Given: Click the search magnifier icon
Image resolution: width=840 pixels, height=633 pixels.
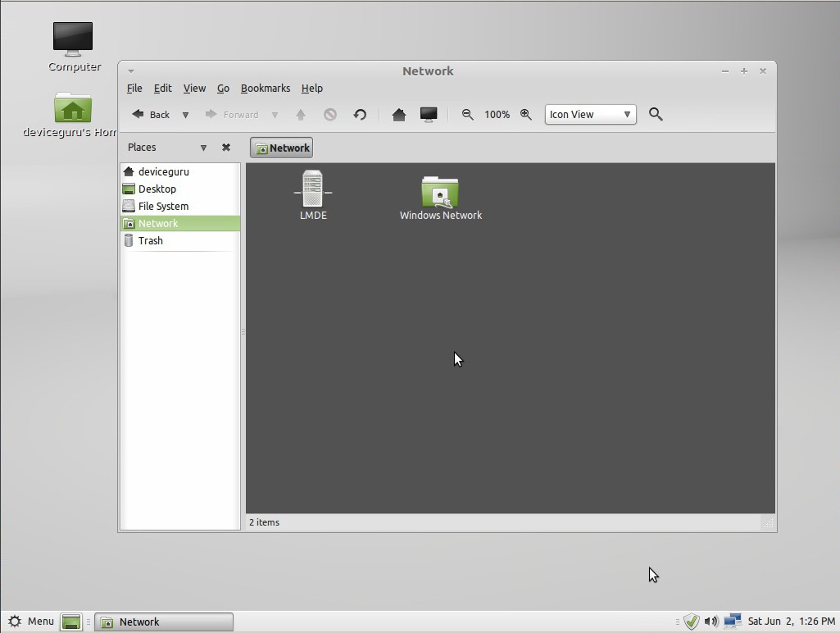Looking at the screenshot, I should 656,114.
